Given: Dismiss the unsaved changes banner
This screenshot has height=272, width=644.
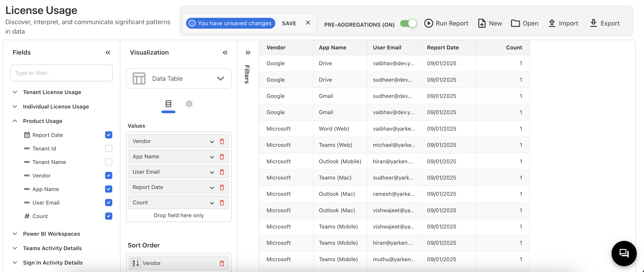Looking at the screenshot, I should [x=308, y=23].
